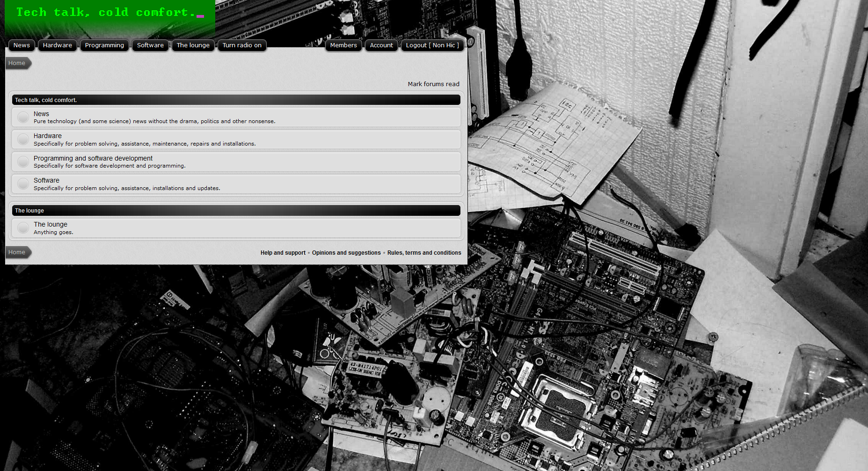Open Help and support link
868x471 pixels.
coord(283,253)
